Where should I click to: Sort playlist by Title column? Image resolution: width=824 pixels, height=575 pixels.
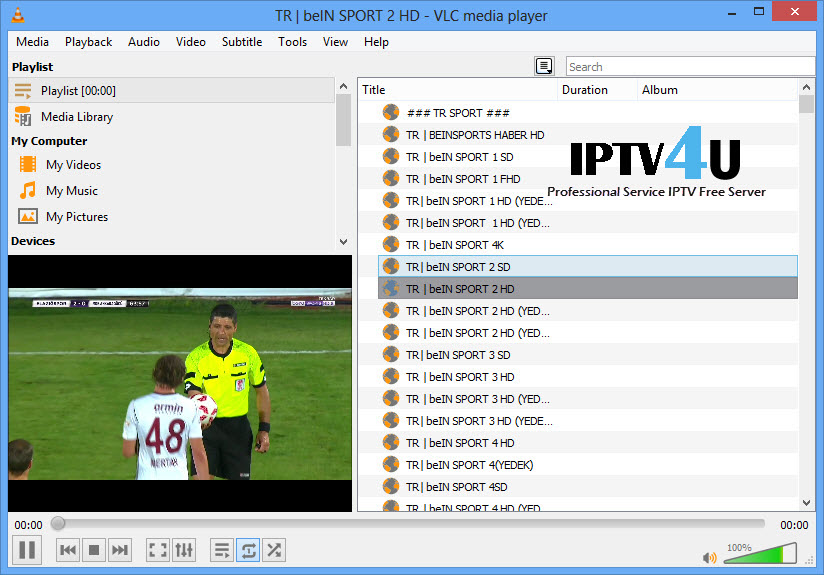(x=458, y=90)
